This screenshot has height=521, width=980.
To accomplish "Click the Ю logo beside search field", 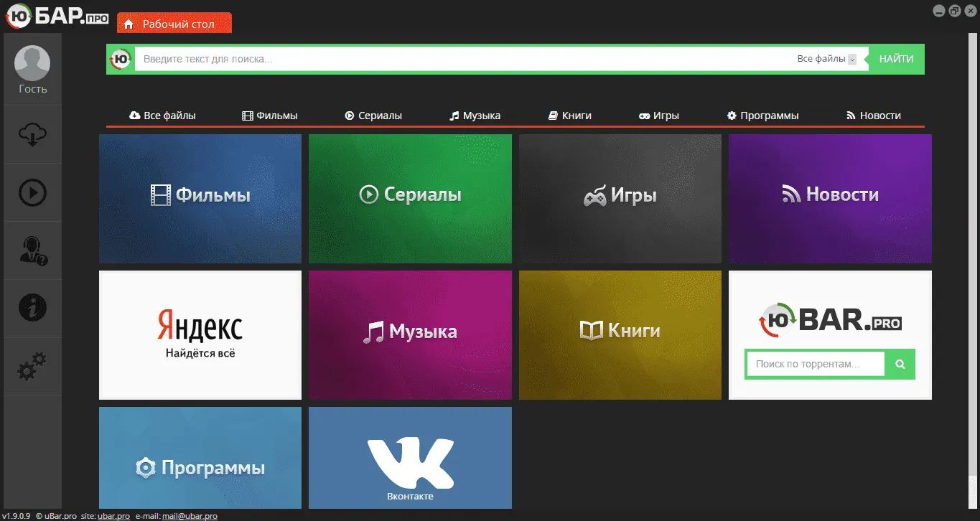I will point(121,60).
